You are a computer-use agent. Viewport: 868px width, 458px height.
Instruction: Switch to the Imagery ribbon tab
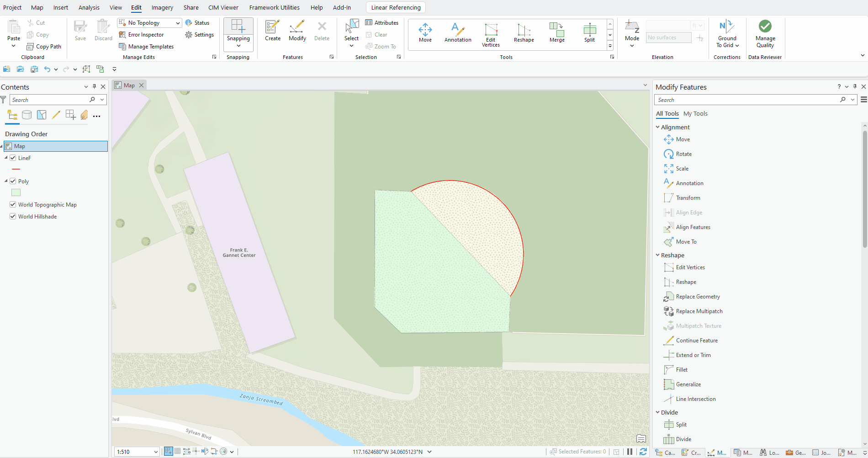coord(162,7)
